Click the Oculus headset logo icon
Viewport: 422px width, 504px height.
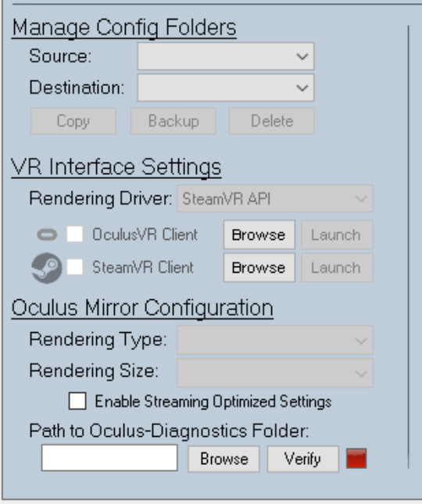coord(47,234)
